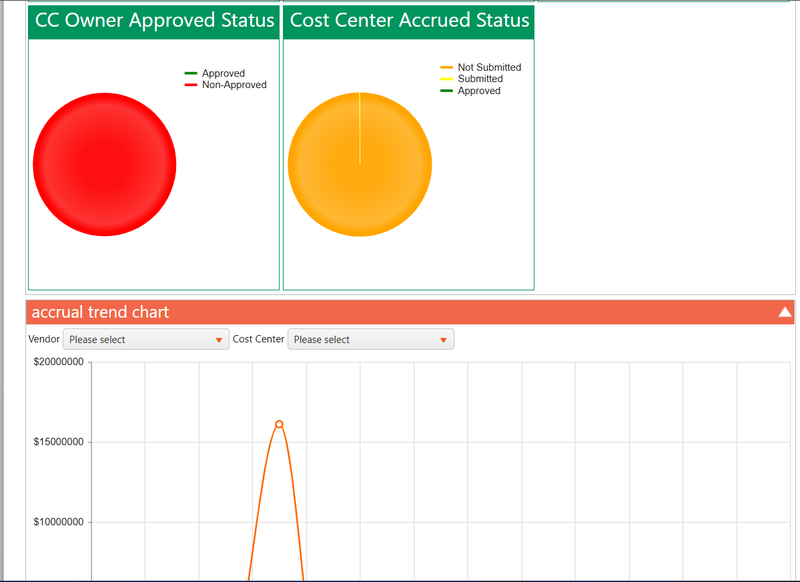Click the orange Not Submitted pie chart

pos(360,164)
